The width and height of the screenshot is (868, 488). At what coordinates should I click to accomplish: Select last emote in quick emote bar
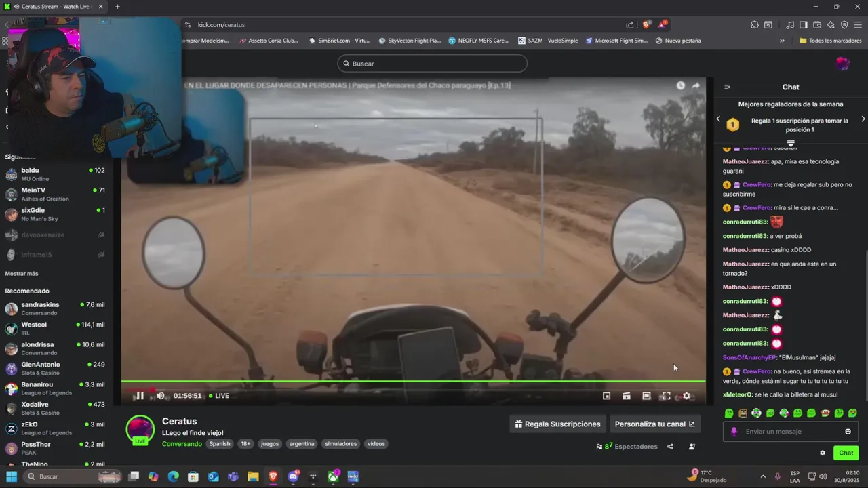[x=852, y=413]
